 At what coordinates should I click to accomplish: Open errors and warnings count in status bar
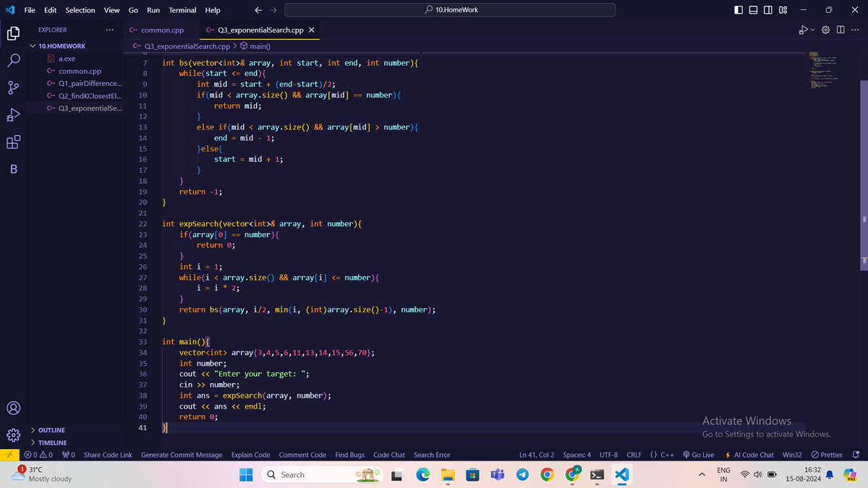click(38, 455)
